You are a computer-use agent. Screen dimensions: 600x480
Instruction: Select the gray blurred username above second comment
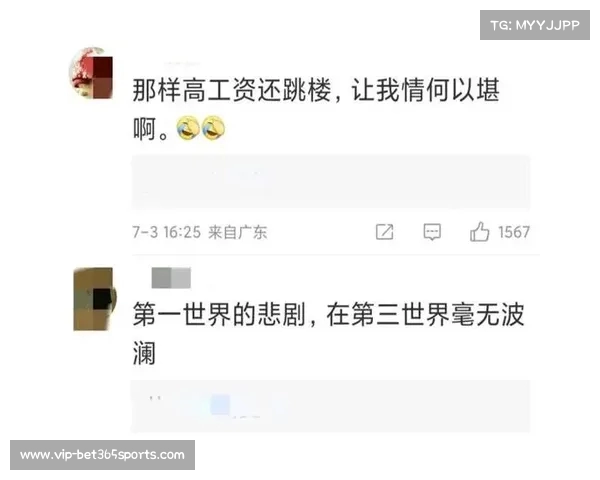[x=171, y=278]
